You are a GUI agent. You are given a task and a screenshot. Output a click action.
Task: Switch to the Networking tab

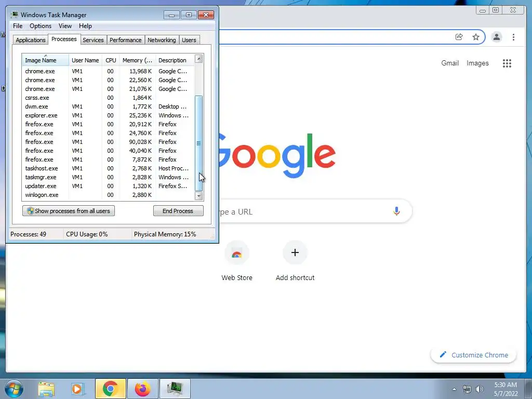pos(162,40)
